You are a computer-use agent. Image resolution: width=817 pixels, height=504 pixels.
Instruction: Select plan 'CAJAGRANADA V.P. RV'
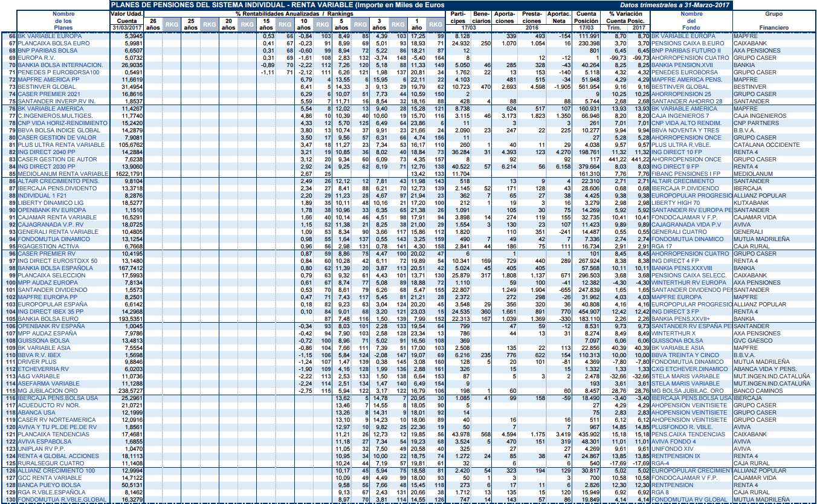click(x=52, y=225)
